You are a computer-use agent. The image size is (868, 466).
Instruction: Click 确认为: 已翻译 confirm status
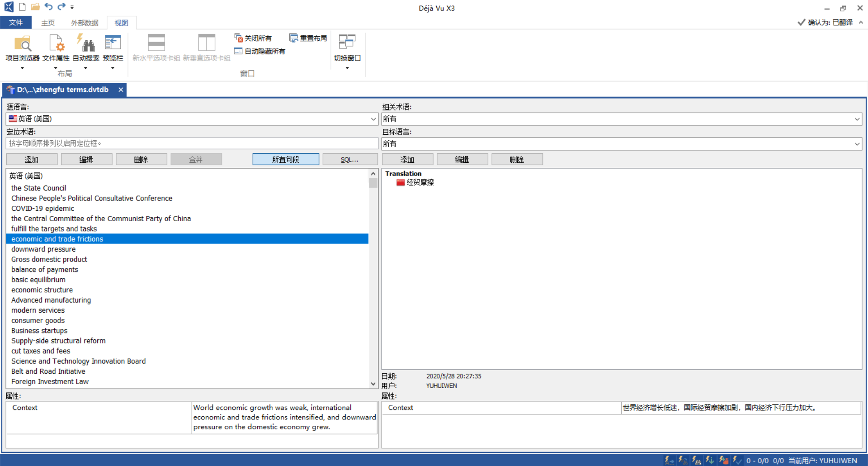(x=825, y=22)
